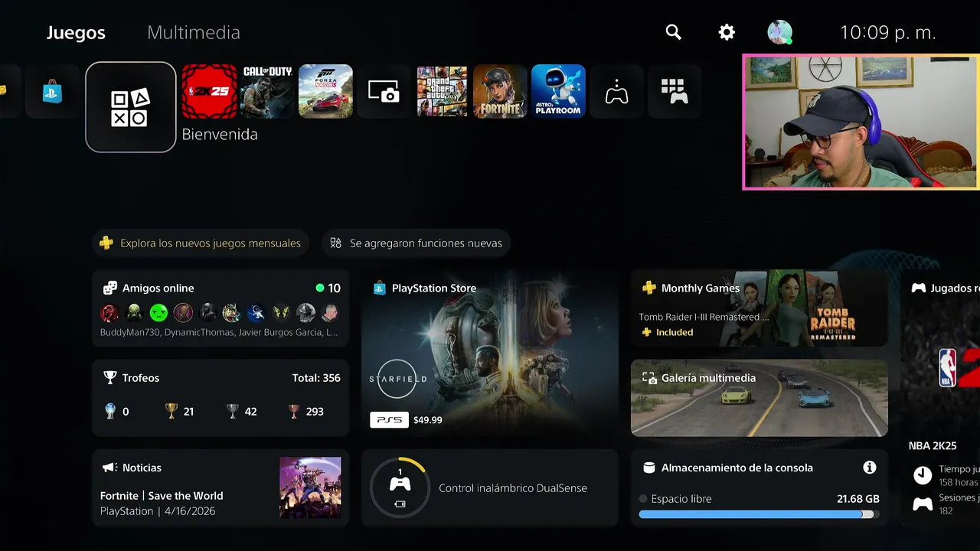Open the Trofeos card
This screenshot has height=551, width=980.
coord(220,398)
